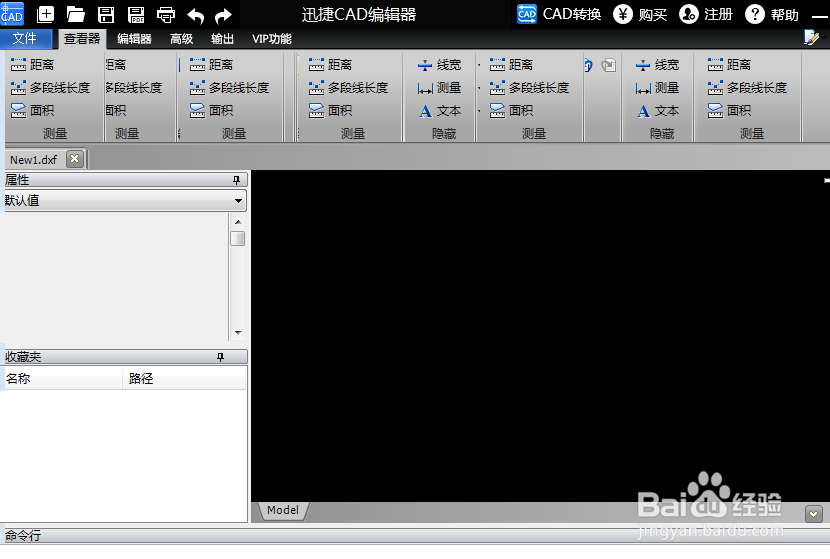Open the 注册 registration dialog
The height and width of the screenshot is (559, 830).
point(706,14)
